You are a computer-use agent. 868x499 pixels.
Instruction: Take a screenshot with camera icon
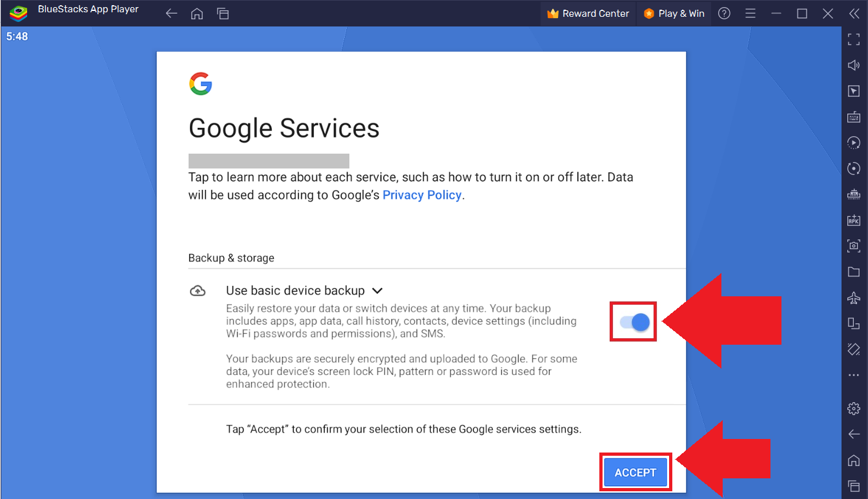[x=854, y=246]
